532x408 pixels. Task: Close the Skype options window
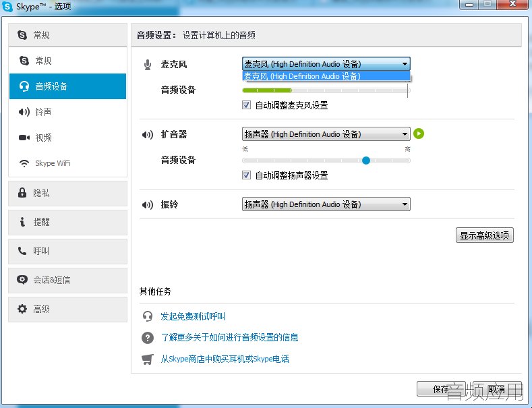pos(512,4)
